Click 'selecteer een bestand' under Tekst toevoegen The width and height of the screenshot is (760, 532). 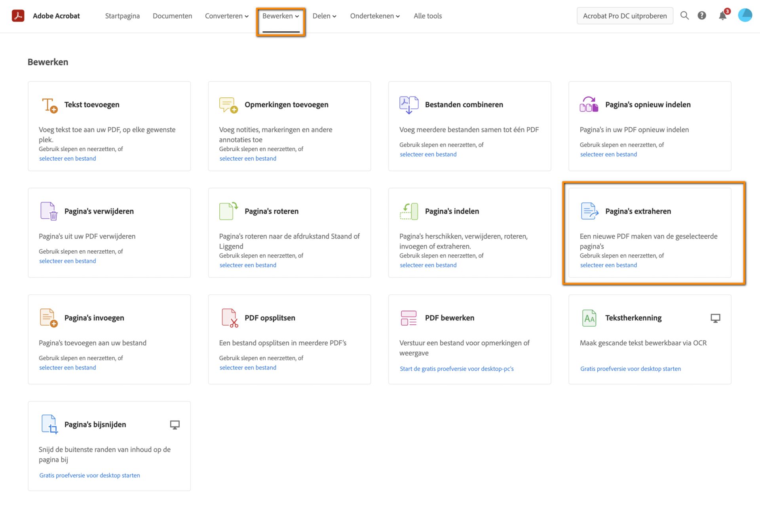pyautogui.click(x=67, y=159)
